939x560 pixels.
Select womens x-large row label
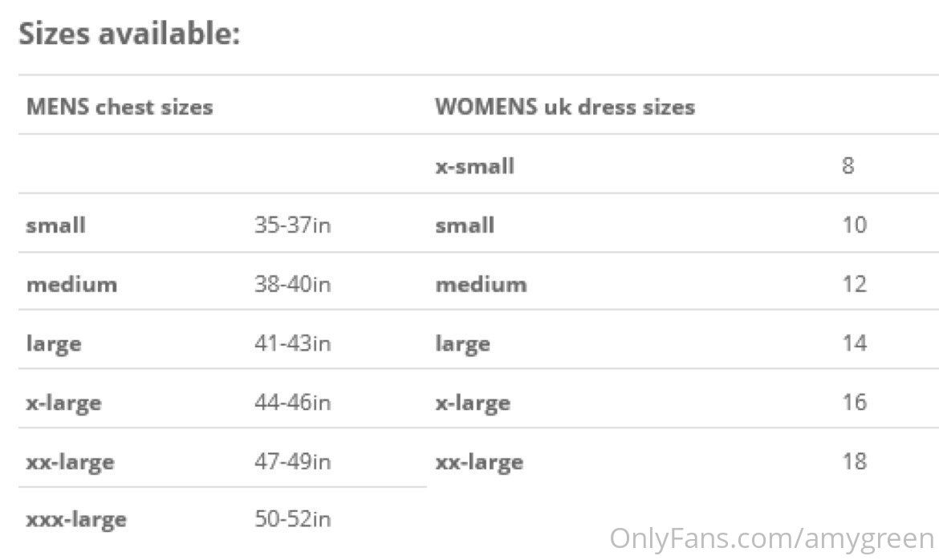(x=473, y=403)
